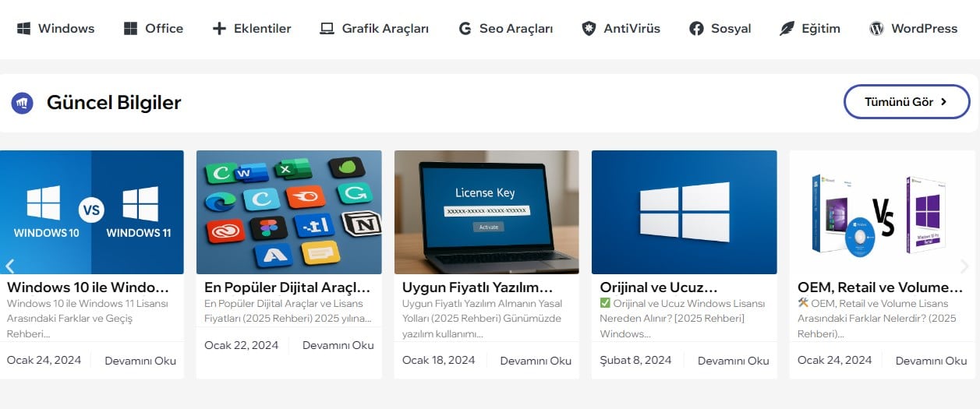Click the laptop icon beside Grafik Araçları
Image resolution: width=980 pixels, height=409 pixels.
click(x=327, y=29)
